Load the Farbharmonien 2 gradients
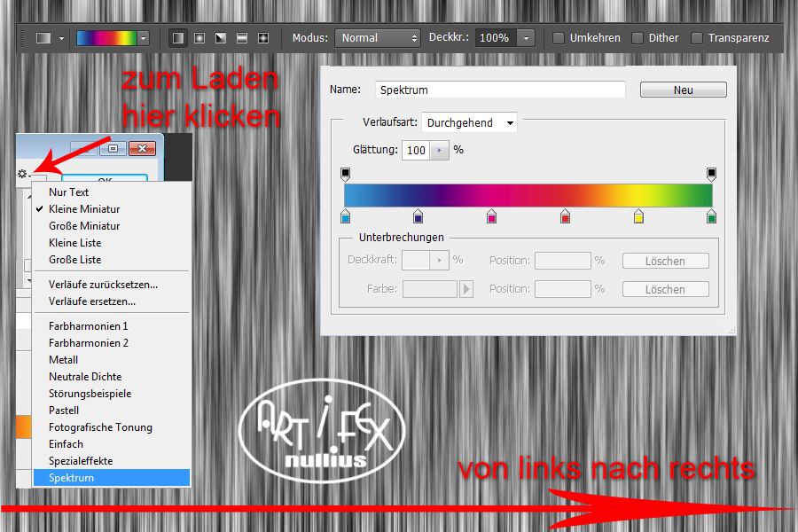Image resolution: width=798 pixels, height=532 pixels. pyautogui.click(x=112, y=342)
